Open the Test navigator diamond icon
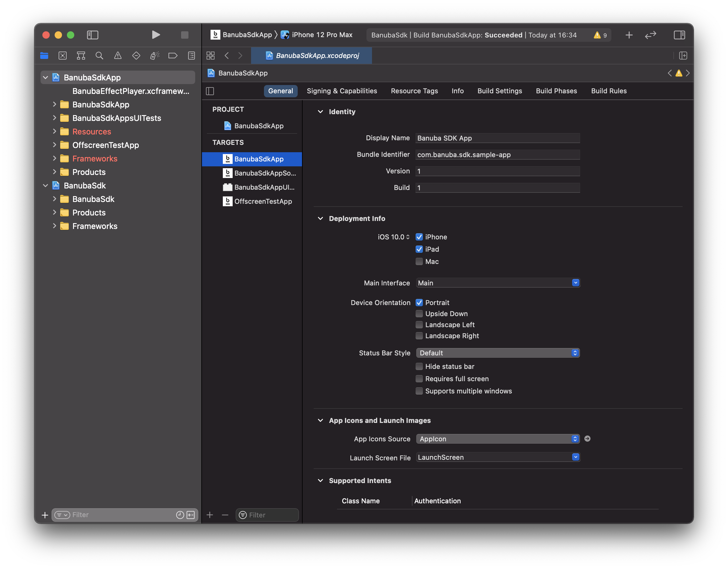 point(136,56)
